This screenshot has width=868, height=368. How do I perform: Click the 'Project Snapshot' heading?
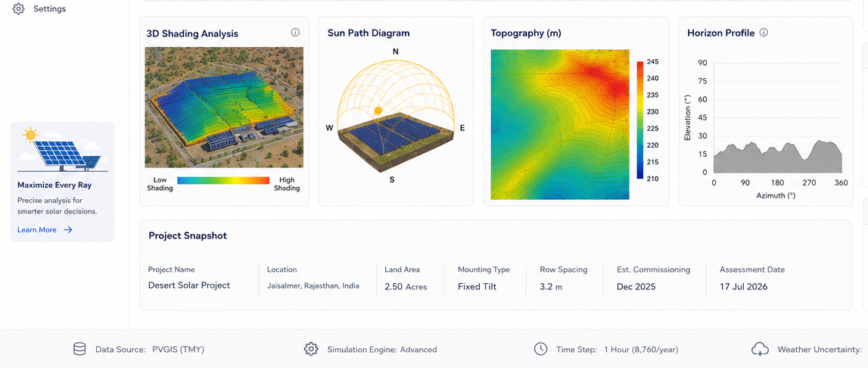pos(188,236)
